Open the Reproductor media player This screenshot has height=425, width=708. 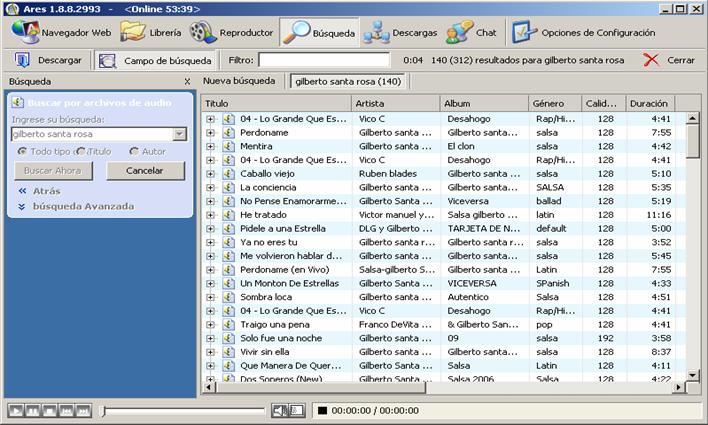point(232,32)
